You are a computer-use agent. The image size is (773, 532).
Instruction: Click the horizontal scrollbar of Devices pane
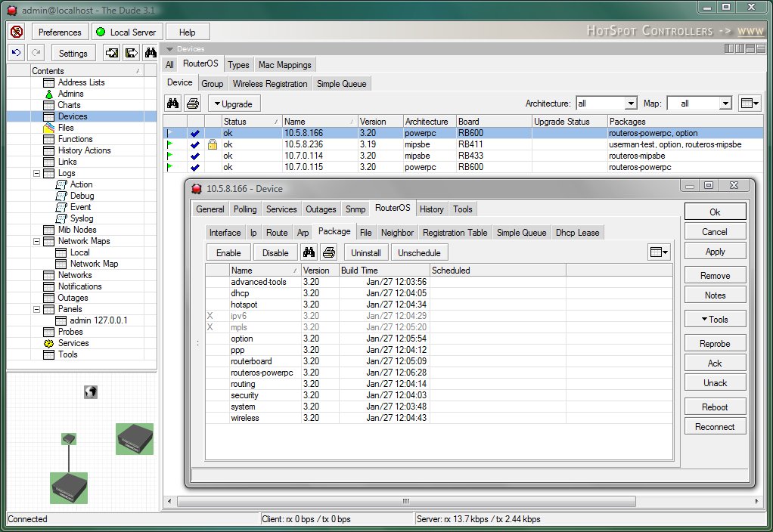(406, 501)
